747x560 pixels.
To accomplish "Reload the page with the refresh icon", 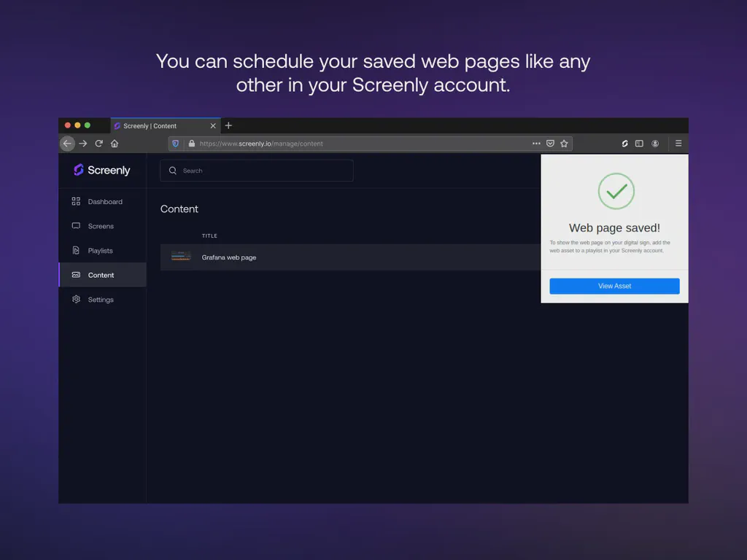I will 98,144.
